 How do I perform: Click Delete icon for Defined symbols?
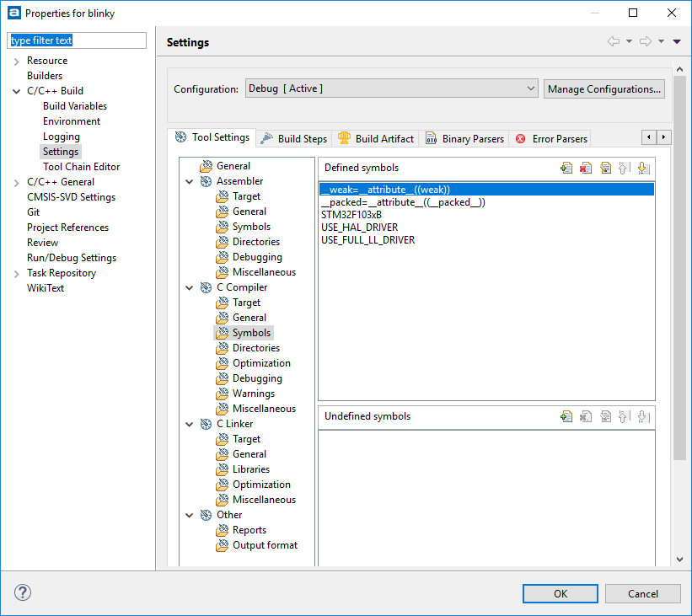coord(586,168)
